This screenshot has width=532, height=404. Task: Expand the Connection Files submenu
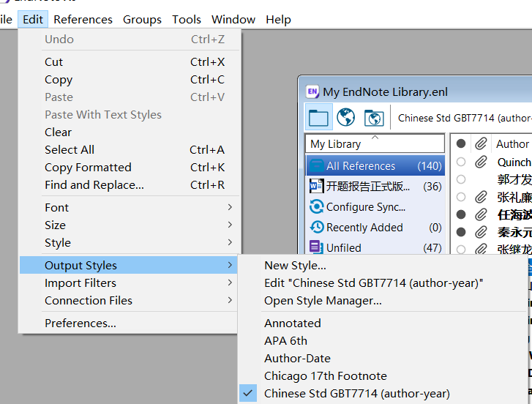130,300
